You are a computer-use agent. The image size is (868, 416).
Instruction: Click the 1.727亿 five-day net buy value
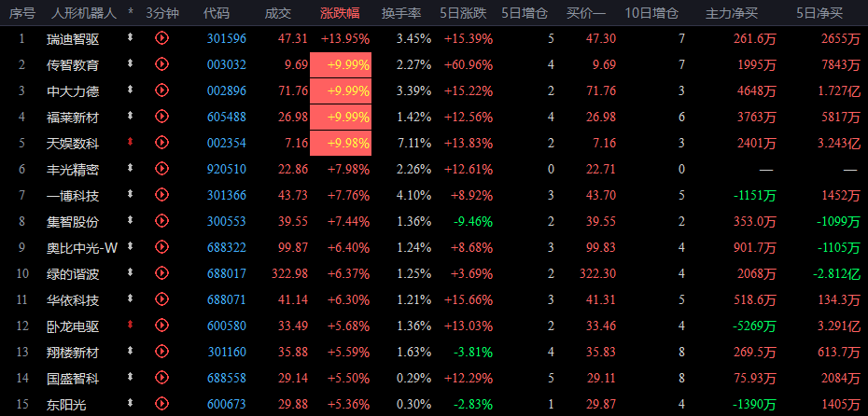coord(839,90)
